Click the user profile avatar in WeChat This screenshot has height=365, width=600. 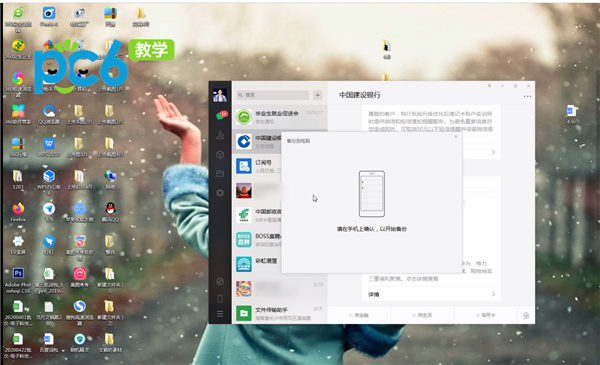220,95
